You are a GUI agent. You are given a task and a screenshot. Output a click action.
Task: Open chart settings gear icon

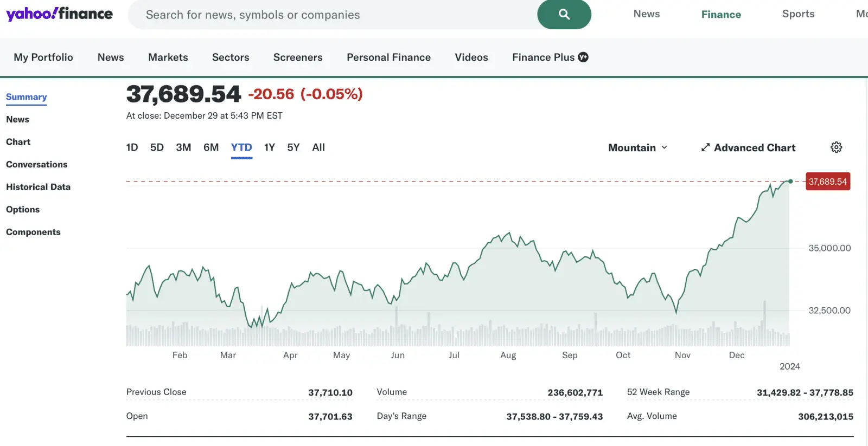pos(836,147)
